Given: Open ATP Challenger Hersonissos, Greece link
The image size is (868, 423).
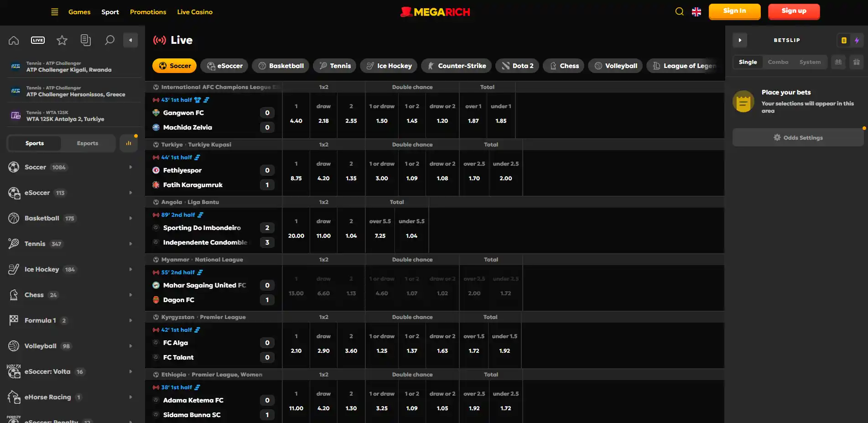Looking at the screenshot, I should (76, 94).
